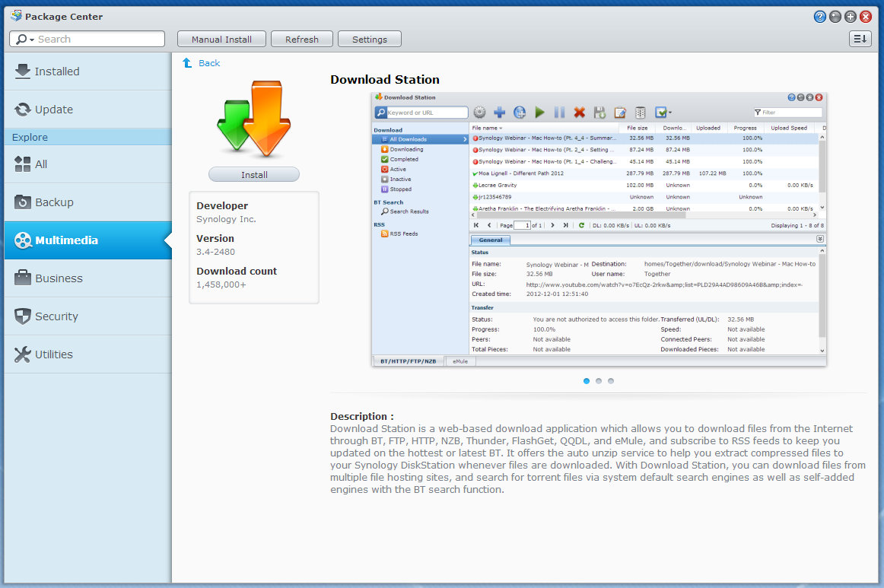The image size is (884, 588).
Task: Click the Package Center title icon
Action: tap(16, 16)
